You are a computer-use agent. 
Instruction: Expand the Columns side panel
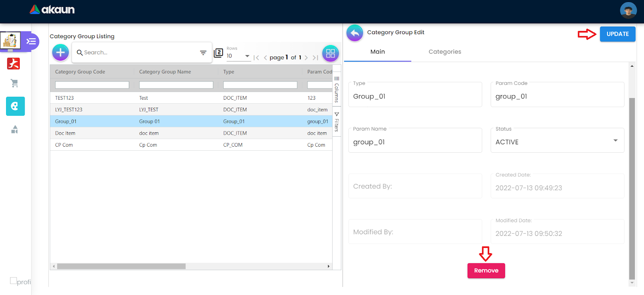pos(337,90)
